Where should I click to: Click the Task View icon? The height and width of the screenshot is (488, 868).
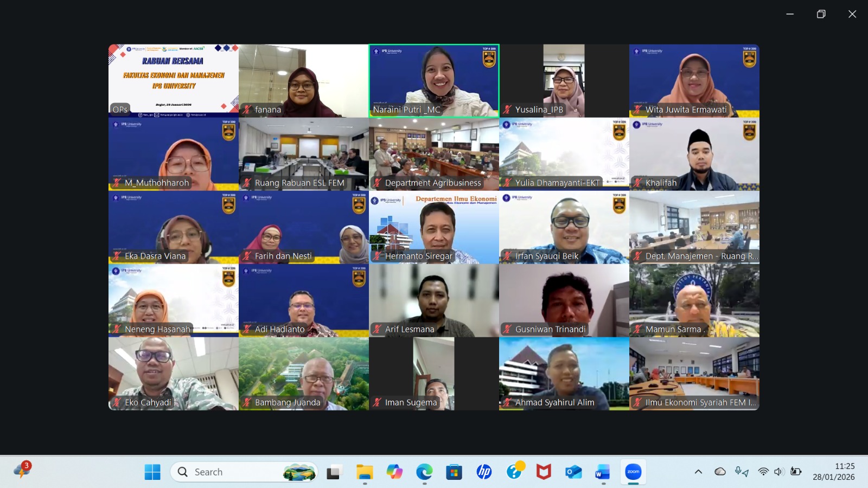[334, 472]
